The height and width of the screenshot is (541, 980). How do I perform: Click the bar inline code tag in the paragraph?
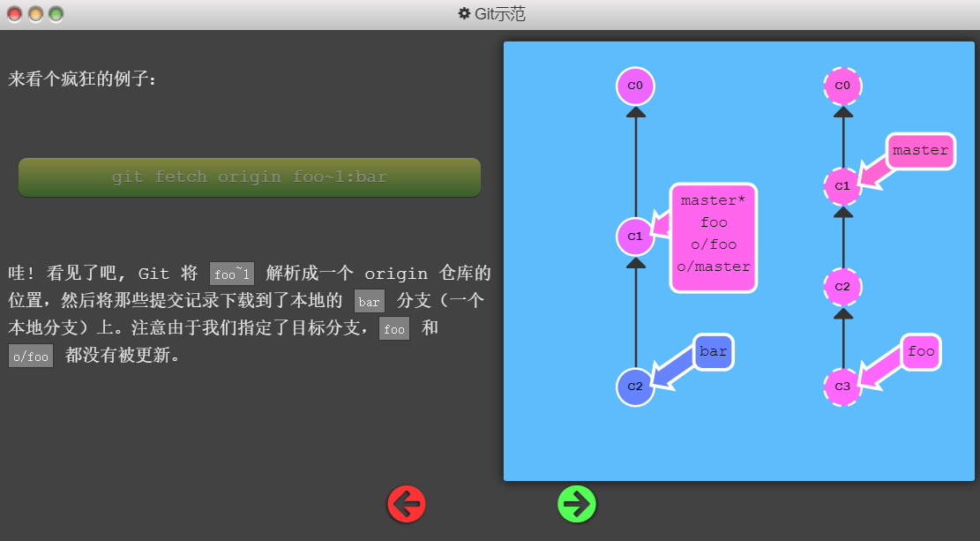tap(370, 302)
